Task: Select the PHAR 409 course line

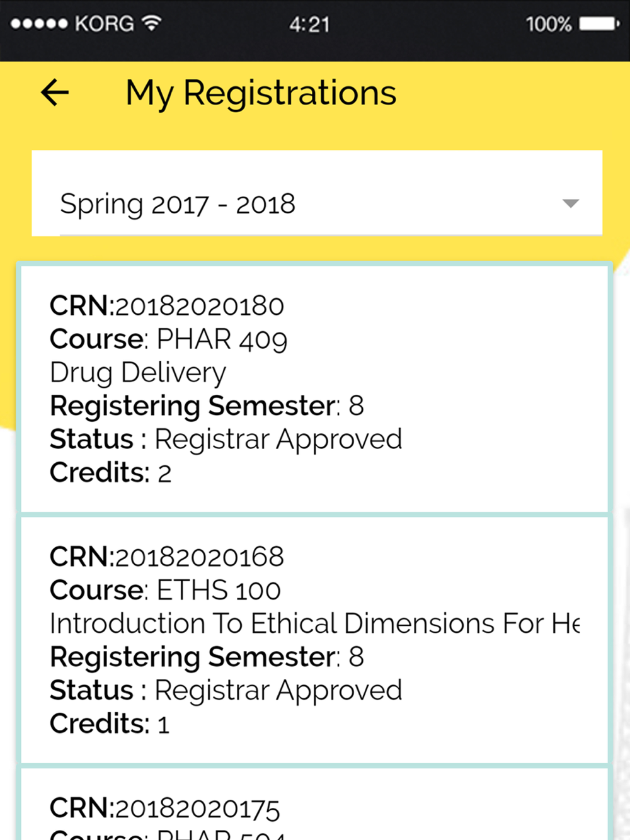Action: (169, 339)
